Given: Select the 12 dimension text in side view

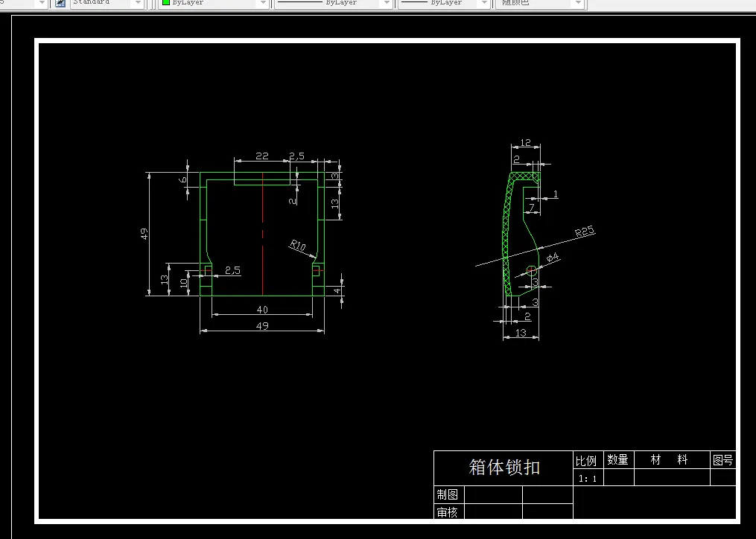Looking at the screenshot, I should [526, 143].
